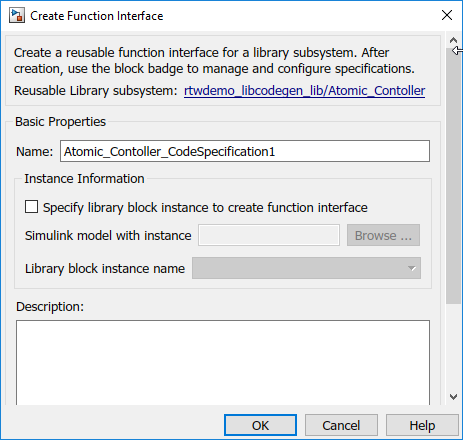
Task: Click the vertical scrollbar thumb
Action: tap(453, 176)
